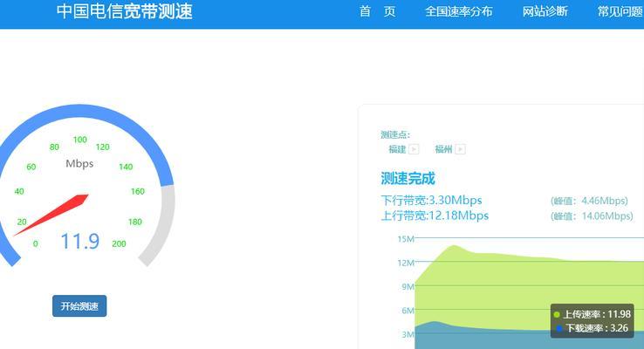Image resolution: width=644 pixels, height=349 pixels.
Task: Click the 测速完成 heading
Action: point(408,178)
